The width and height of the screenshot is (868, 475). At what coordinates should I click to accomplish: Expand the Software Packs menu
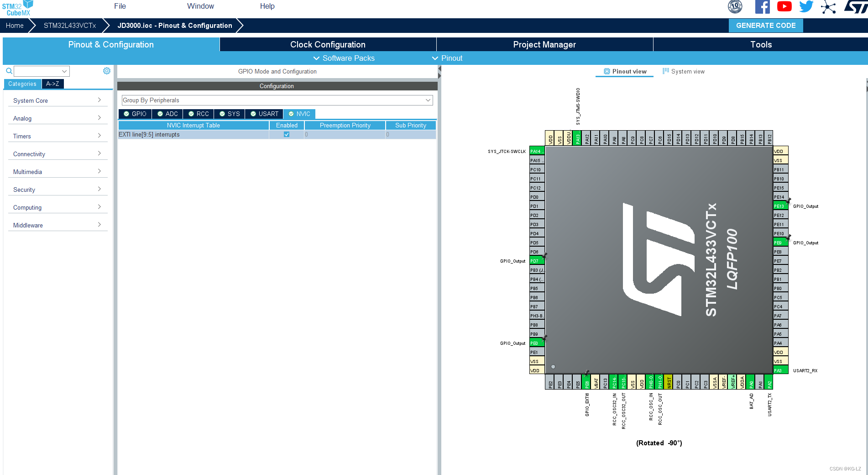(x=344, y=58)
